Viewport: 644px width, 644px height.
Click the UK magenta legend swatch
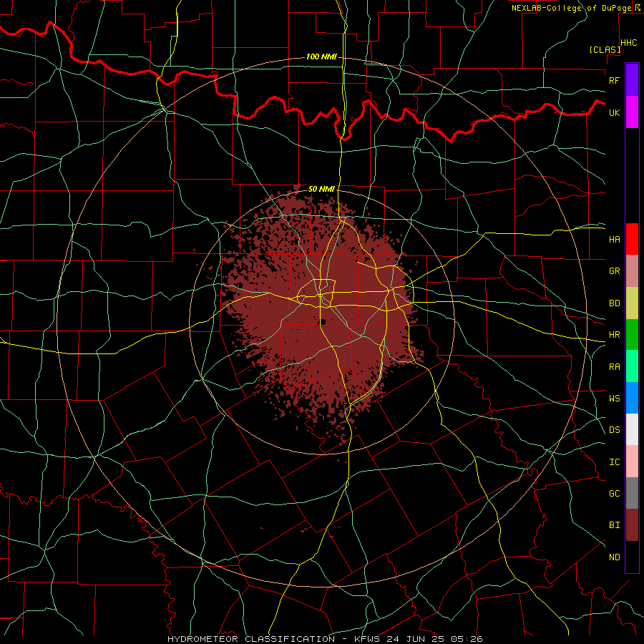click(632, 112)
